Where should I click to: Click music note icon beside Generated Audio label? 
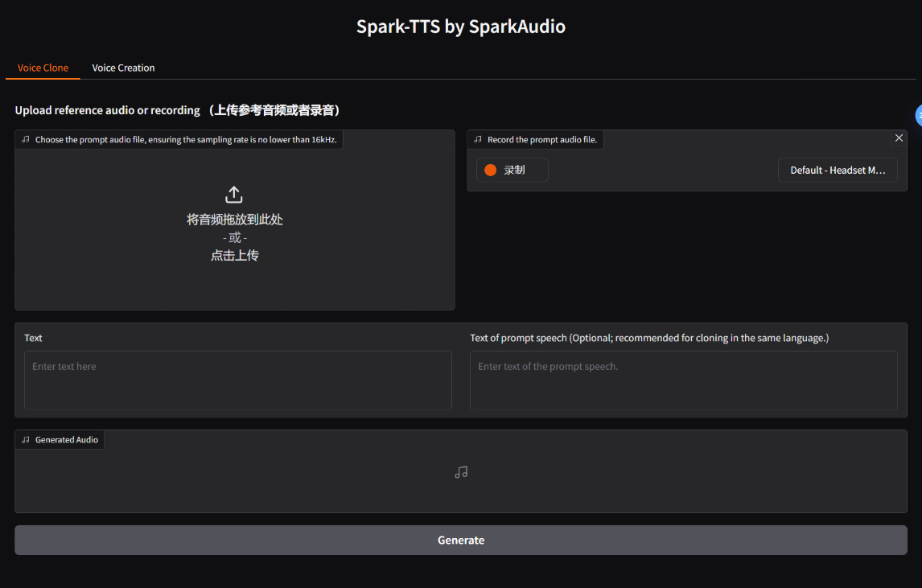click(26, 440)
